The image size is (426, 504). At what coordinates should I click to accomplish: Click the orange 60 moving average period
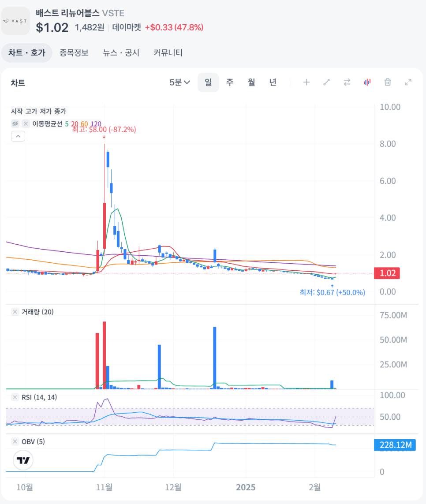(x=84, y=124)
